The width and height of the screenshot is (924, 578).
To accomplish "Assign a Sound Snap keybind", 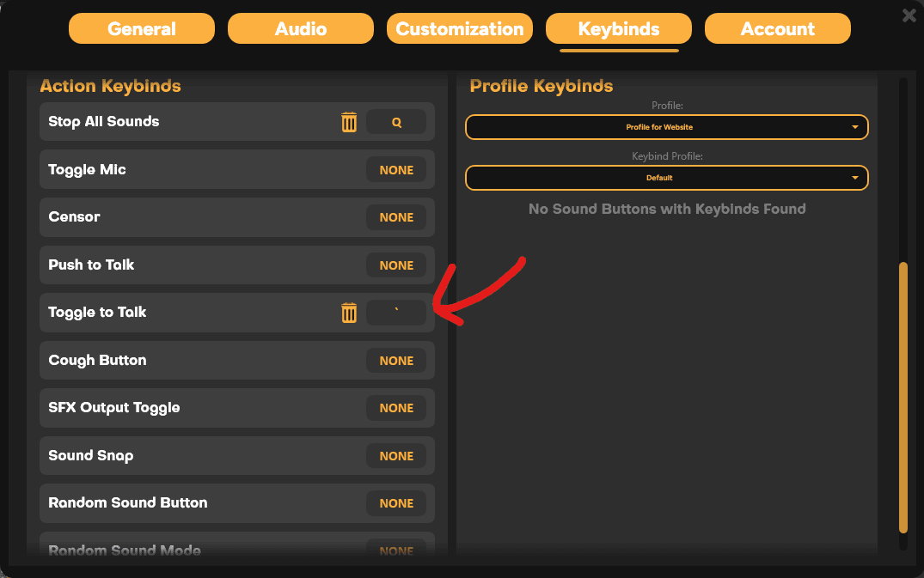I will pos(396,455).
